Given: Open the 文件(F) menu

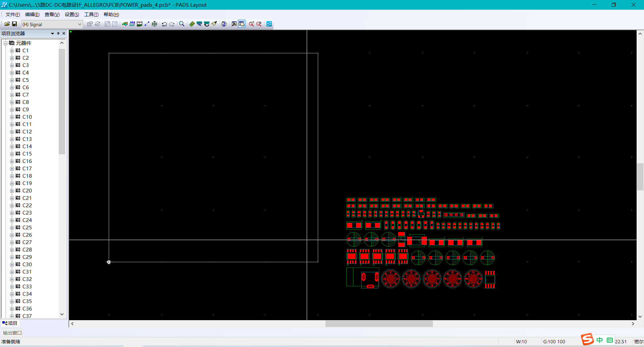Looking at the screenshot, I should [x=13, y=14].
